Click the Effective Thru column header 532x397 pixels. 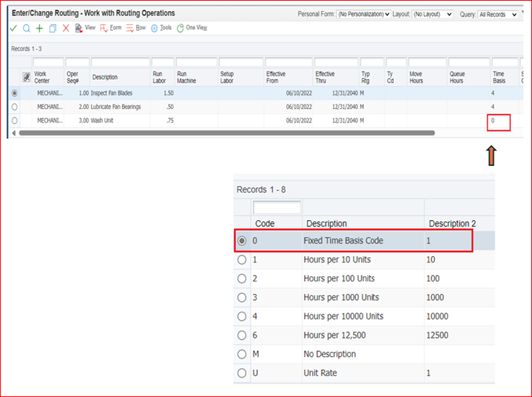tap(324, 77)
